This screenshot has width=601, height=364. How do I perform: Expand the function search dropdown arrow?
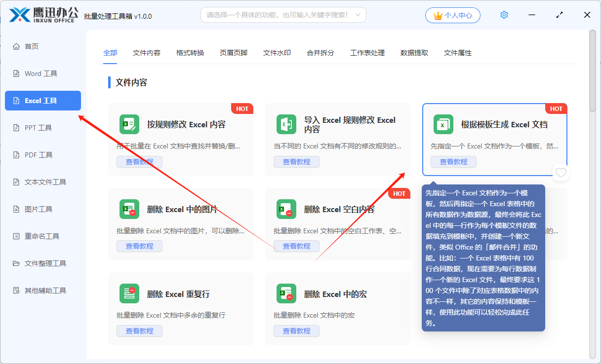pos(358,15)
